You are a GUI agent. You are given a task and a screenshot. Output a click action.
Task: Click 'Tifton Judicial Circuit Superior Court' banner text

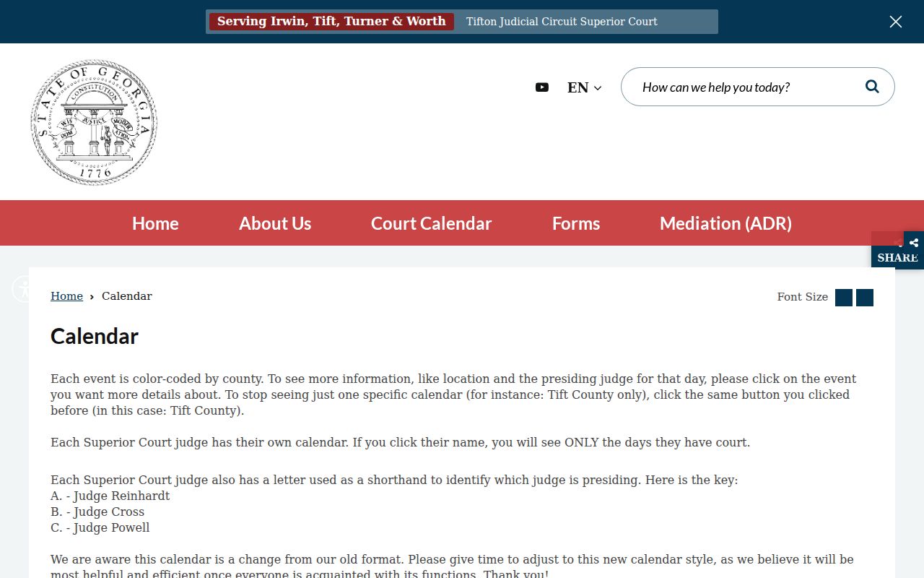[562, 22]
